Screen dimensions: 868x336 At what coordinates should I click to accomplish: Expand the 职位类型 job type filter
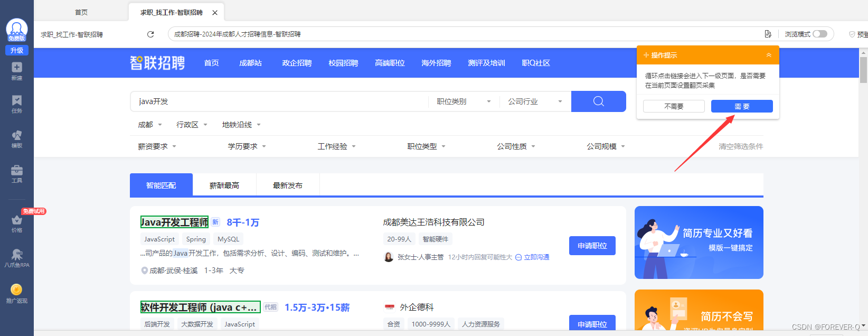point(426,146)
